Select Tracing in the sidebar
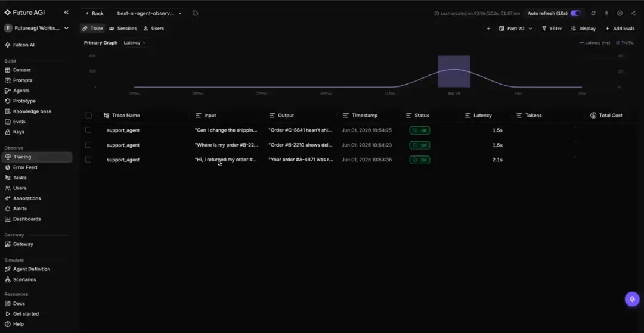This screenshot has height=333, width=644. (37, 157)
